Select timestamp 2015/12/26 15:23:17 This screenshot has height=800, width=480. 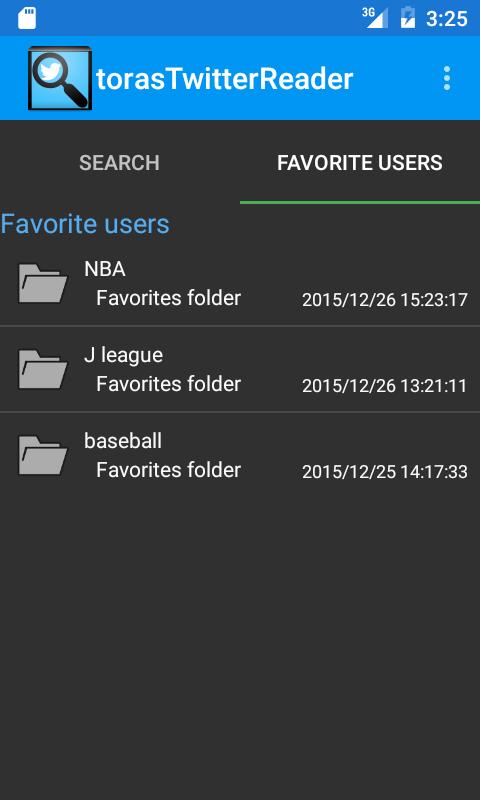[385, 300]
